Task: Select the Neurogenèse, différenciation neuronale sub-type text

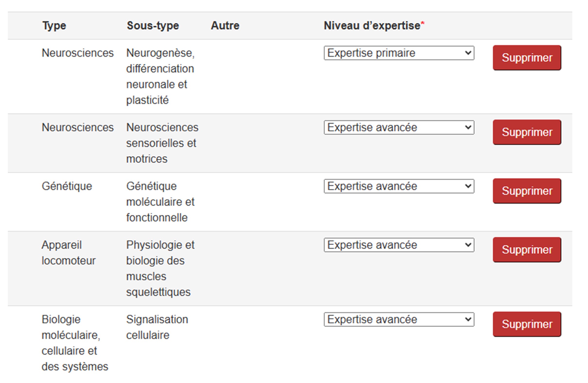Action: (160, 77)
